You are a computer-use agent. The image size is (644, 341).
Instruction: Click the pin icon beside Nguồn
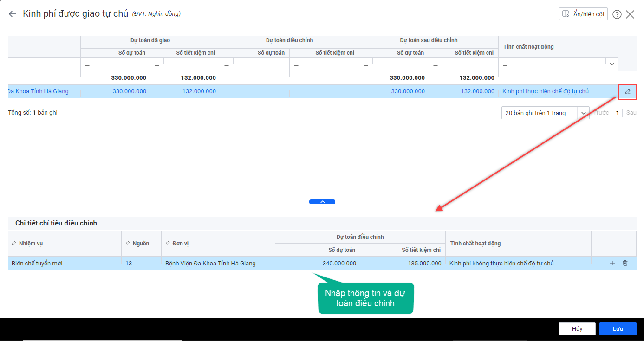point(127,244)
